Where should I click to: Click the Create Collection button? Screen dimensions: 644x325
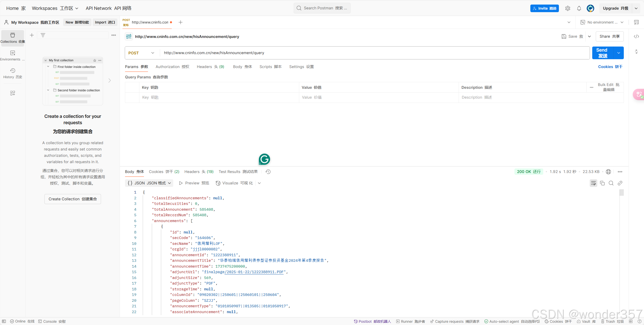coord(72,199)
